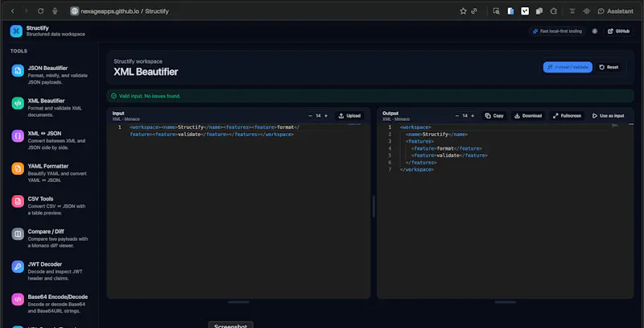Select the Compare / Diff label

point(46,231)
